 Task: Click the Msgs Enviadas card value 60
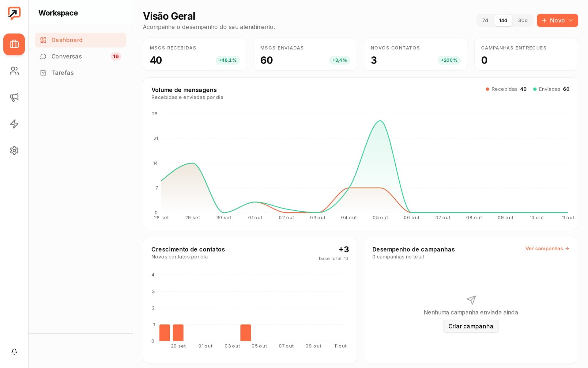click(266, 60)
